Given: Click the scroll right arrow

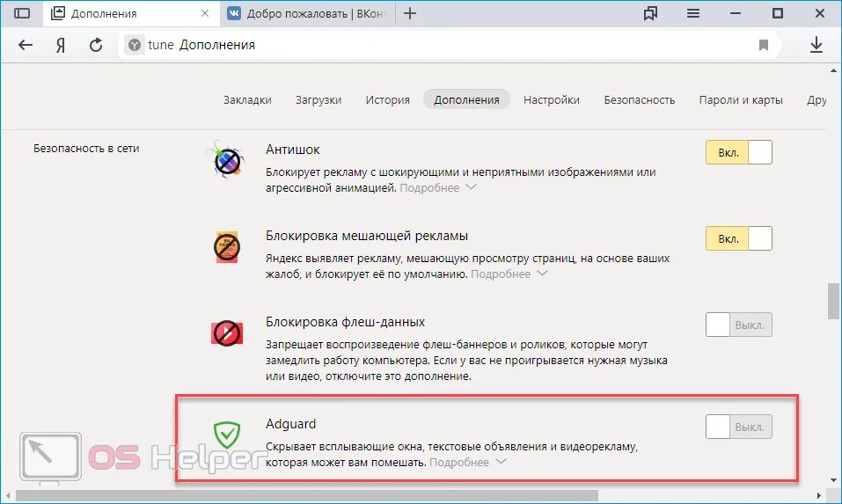Looking at the screenshot, I should pos(819,495).
